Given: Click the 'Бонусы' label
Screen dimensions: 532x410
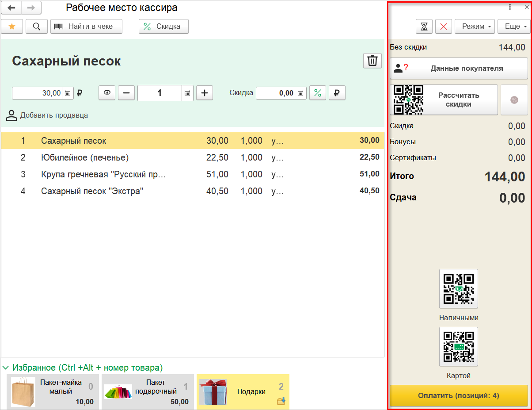Looking at the screenshot, I should tap(403, 142).
